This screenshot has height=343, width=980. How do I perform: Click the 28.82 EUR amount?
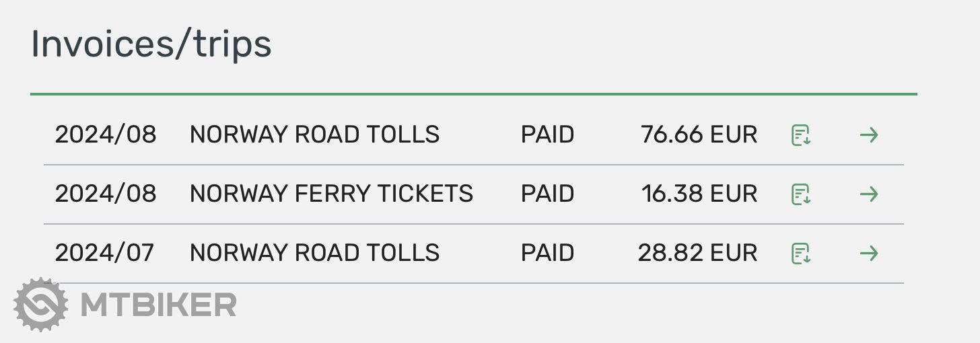(x=697, y=253)
